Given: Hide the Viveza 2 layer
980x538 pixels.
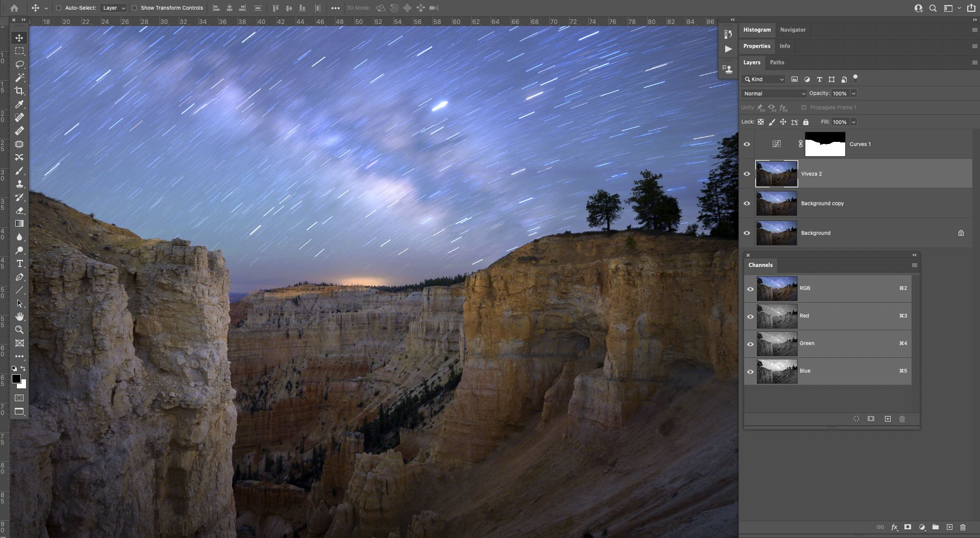Looking at the screenshot, I should click(747, 174).
